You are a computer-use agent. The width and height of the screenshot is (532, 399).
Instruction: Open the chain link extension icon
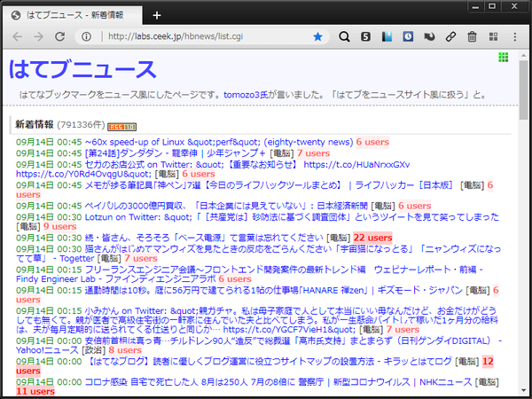pyautogui.click(x=450, y=36)
